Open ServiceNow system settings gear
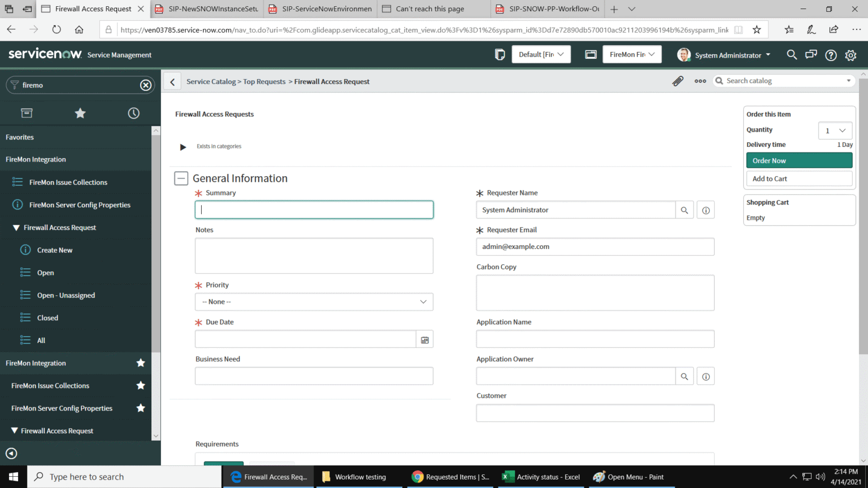The height and width of the screenshot is (488, 868). tap(850, 55)
